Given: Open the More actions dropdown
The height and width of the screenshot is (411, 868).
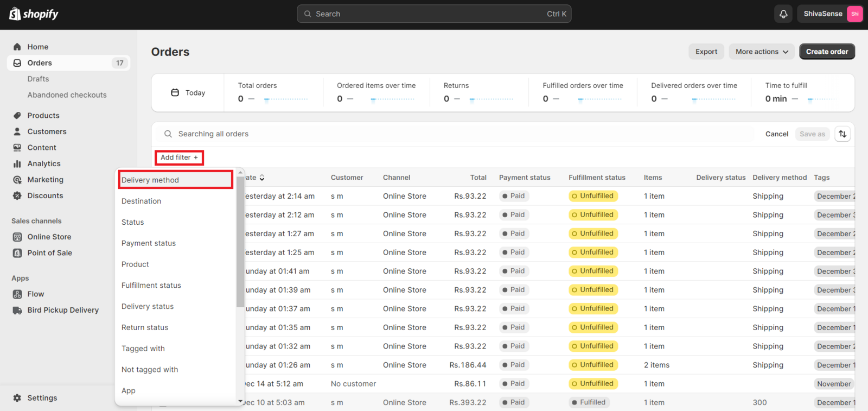Looking at the screenshot, I should [x=762, y=52].
